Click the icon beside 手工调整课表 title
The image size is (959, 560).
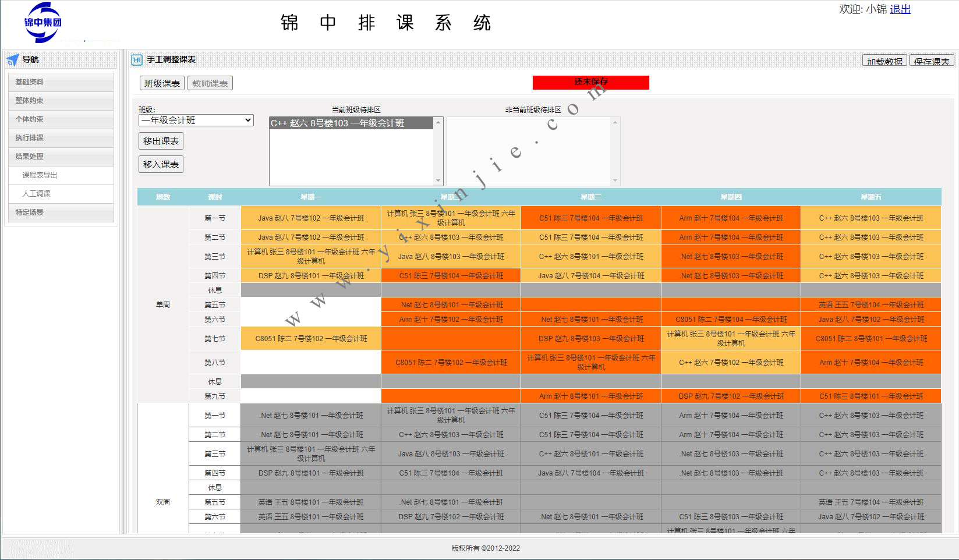click(137, 59)
